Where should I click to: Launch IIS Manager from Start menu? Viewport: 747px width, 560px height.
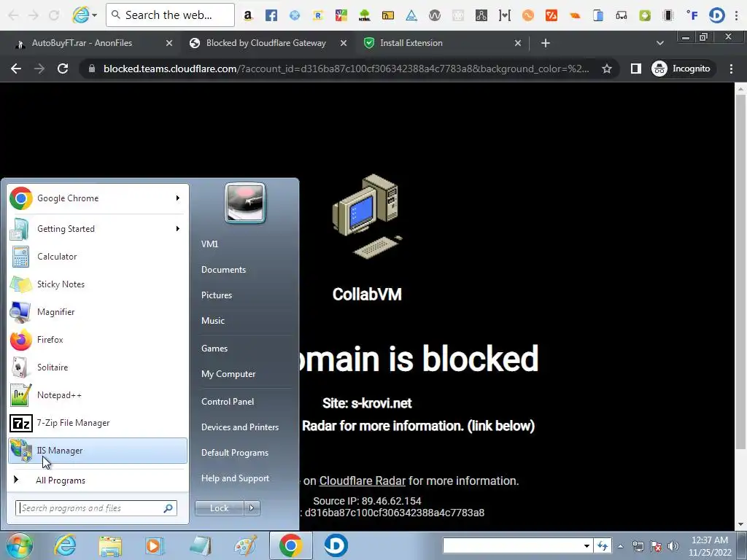pyautogui.click(x=98, y=451)
